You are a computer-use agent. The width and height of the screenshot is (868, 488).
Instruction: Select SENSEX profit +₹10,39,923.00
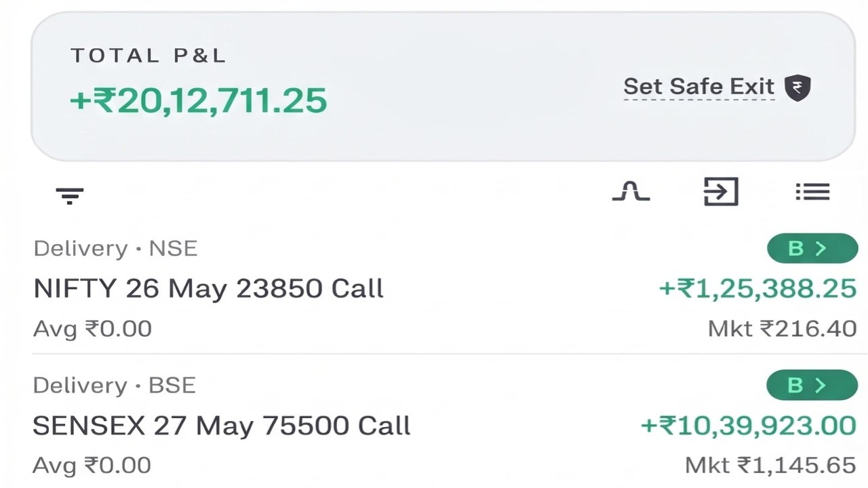[x=749, y=426]
